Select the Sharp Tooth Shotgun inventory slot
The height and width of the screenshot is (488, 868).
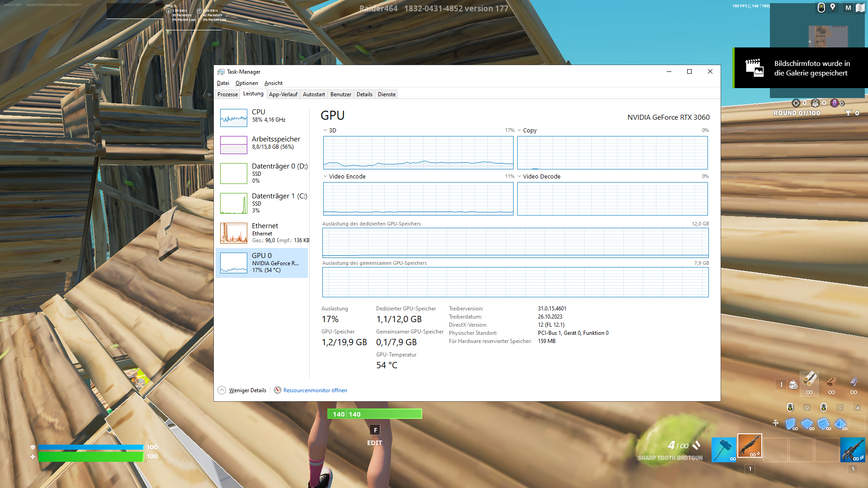pyautogui.click(x=750, y=446)
